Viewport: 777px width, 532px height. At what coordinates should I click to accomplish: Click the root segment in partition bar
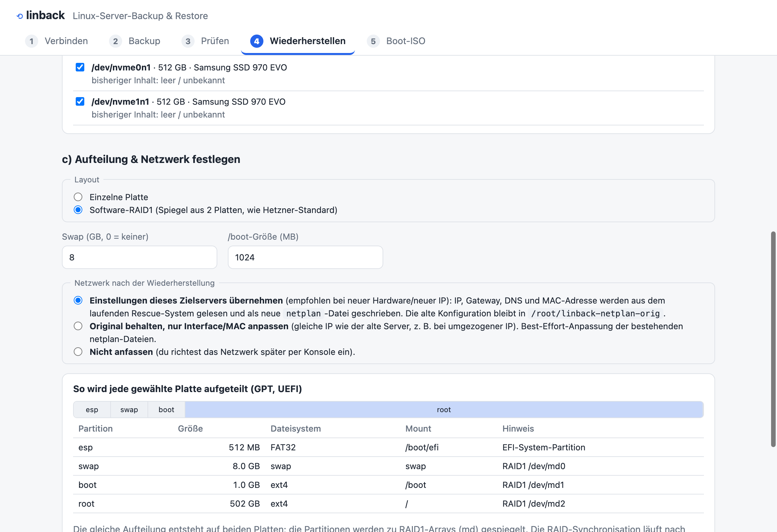[444, 410]
